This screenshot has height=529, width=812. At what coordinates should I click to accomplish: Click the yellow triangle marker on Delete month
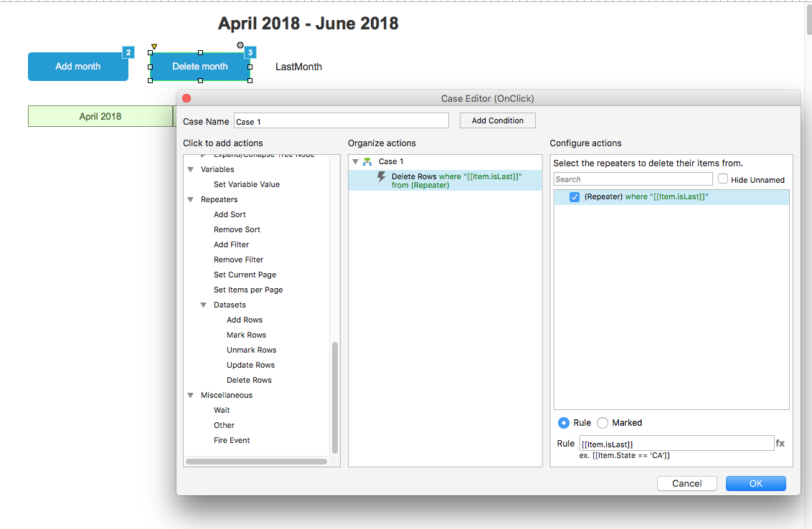click(x=154, y=47)
